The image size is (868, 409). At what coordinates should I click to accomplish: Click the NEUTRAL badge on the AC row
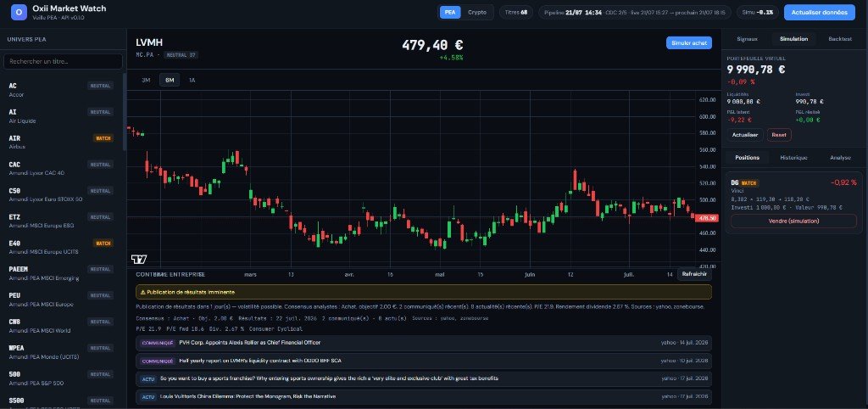pyautogui.click(x=101, y=86)
